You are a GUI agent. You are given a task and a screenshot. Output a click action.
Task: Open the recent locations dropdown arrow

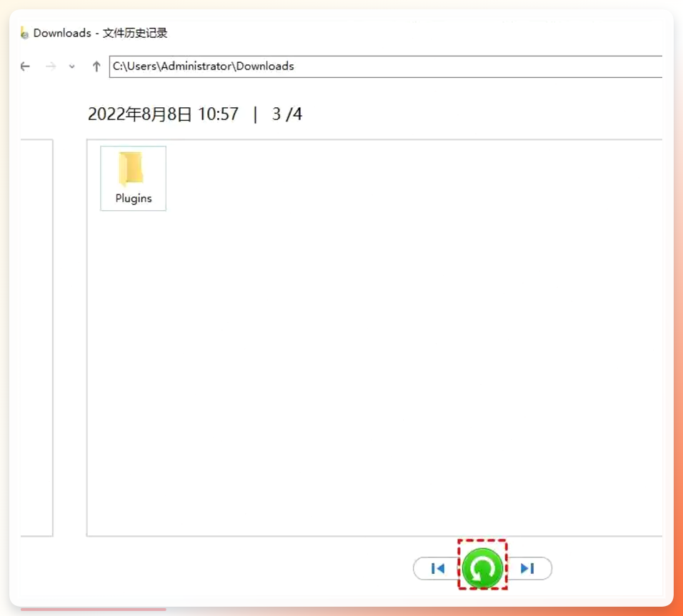72,66
